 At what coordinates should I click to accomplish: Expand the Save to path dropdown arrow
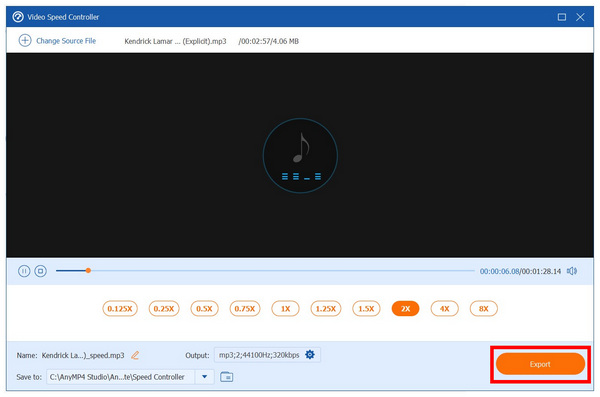[204, 377]
